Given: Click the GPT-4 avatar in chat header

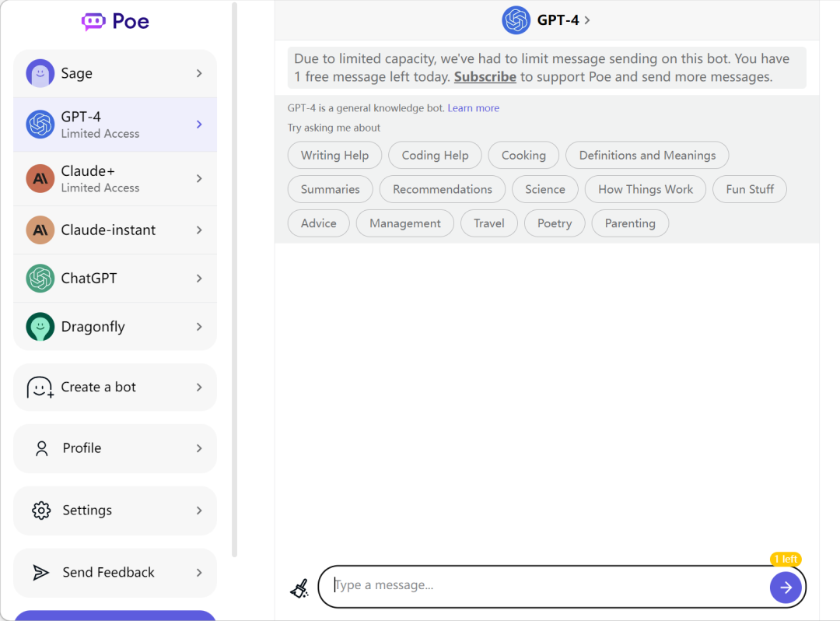Looking at the screenshot, I should click(516, 20).
